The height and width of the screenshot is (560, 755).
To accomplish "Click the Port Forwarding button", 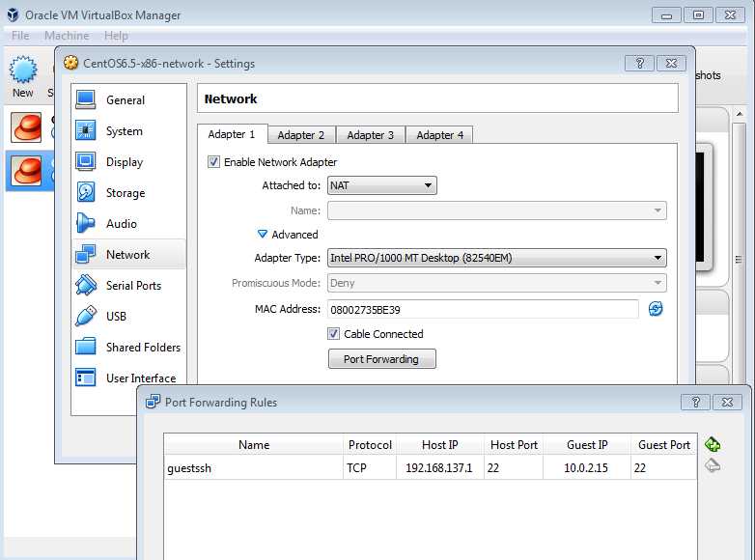I will 381,359.
